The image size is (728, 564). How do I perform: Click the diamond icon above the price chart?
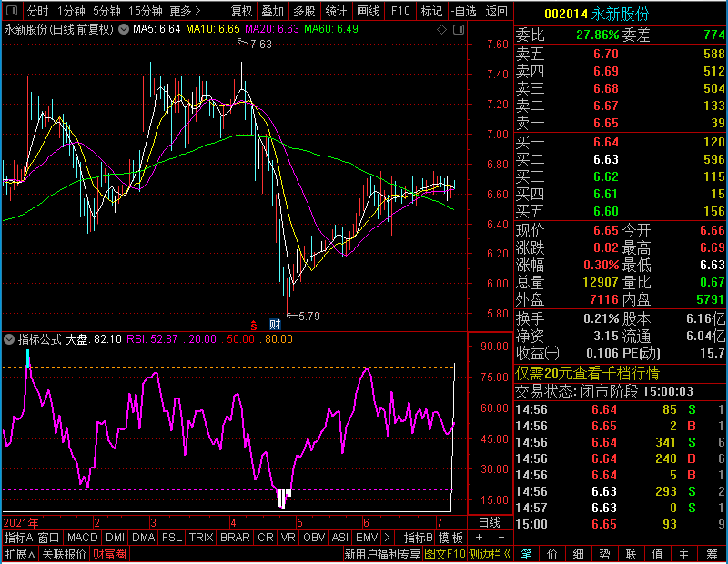pyautogui.click(x=442, y=30)
